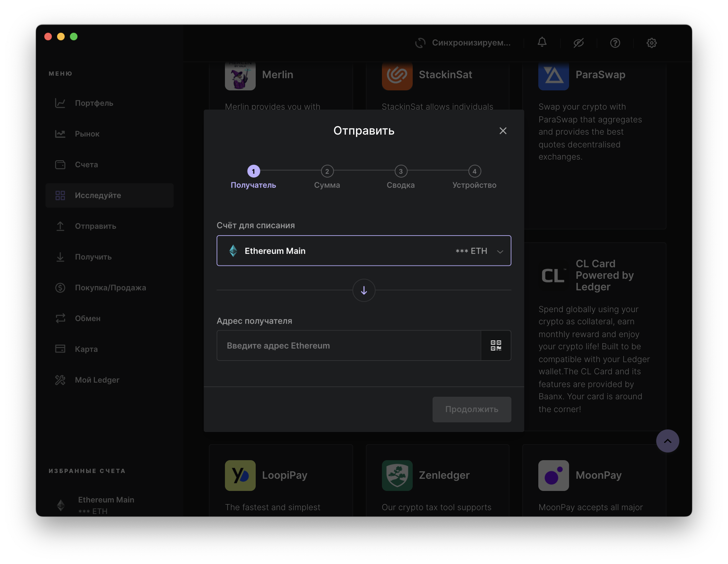Click the scroll-to-top arrow button
The width and height of the screenshot is (728, 564).
(667, 441)
